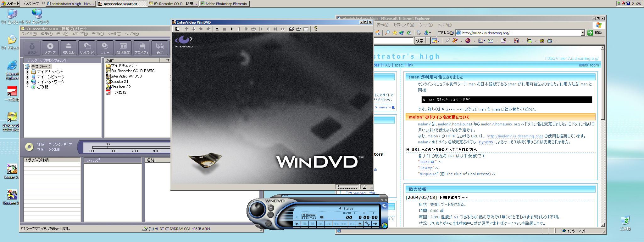Click the rewind icon in WinDVD toolbar
The width and height of the screenshot is (644, 242).
tap(275, 29)
